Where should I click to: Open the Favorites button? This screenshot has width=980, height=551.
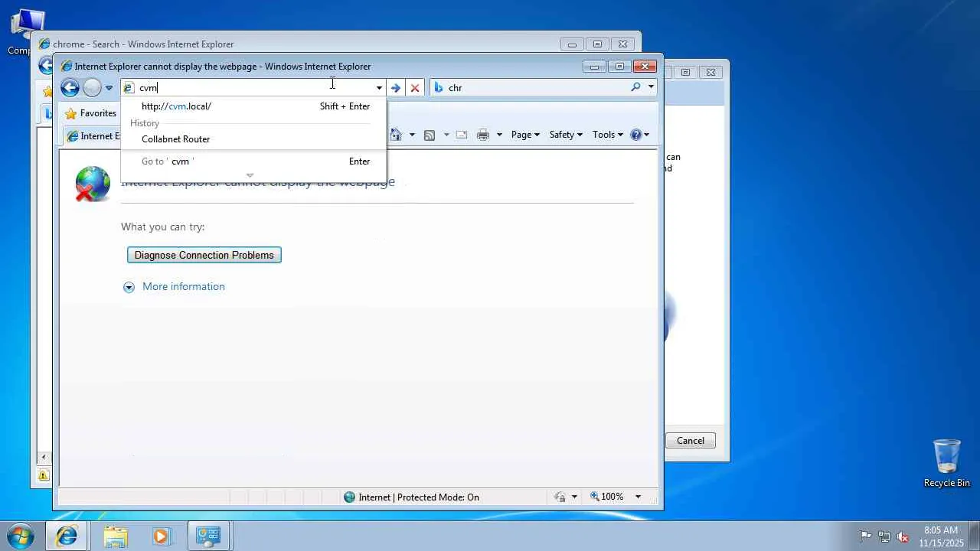click(x=90, y=113)
